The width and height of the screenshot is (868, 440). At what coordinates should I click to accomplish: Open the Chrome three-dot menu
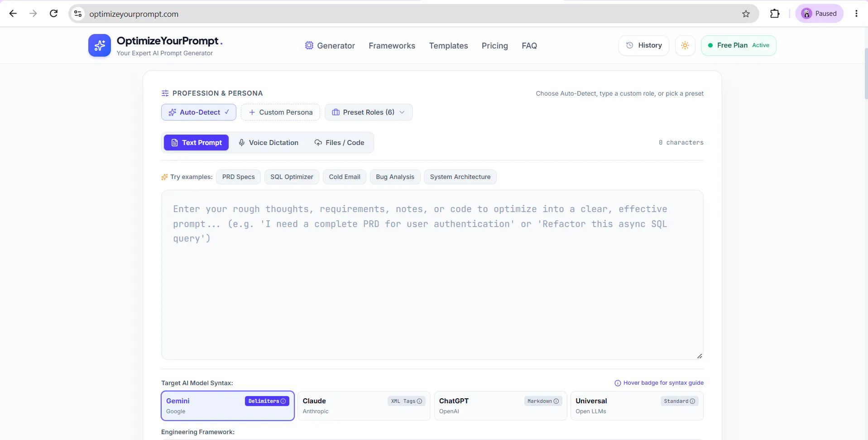(x=856, y=14)
